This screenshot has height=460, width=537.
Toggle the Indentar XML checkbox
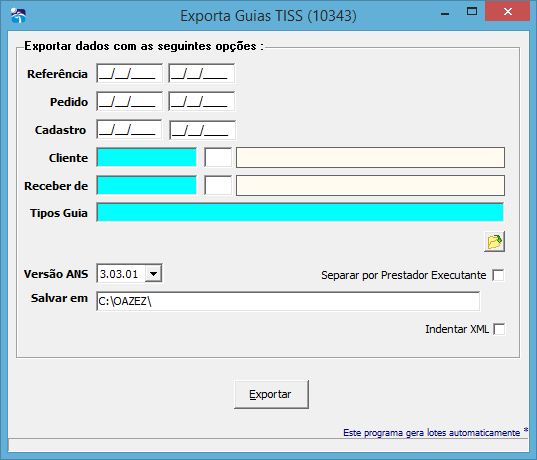tap(499, 329)
